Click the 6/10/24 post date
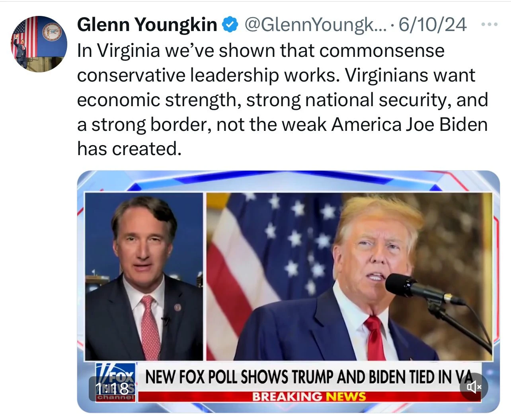Image resolution: width=511 pixels, height=420 pixels. click(432, 25)
